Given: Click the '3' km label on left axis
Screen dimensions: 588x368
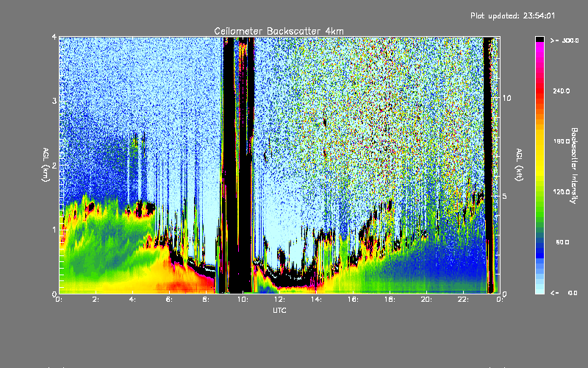Looking at the screenshot, I should [x=54, y=101].
